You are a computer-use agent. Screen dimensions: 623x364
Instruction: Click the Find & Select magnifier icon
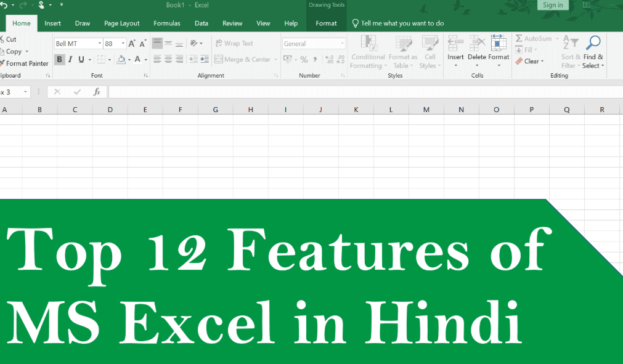click(593, 43)
